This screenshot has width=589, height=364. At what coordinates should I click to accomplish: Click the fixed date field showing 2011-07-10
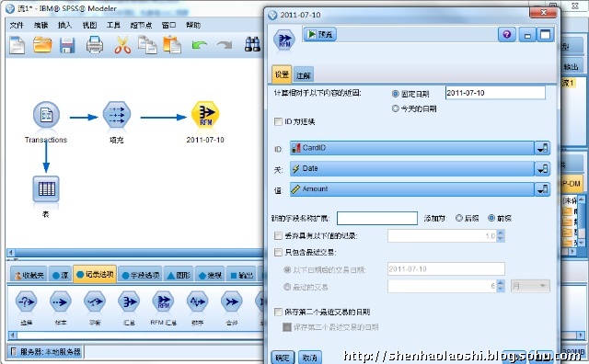[x=495, y=93]
